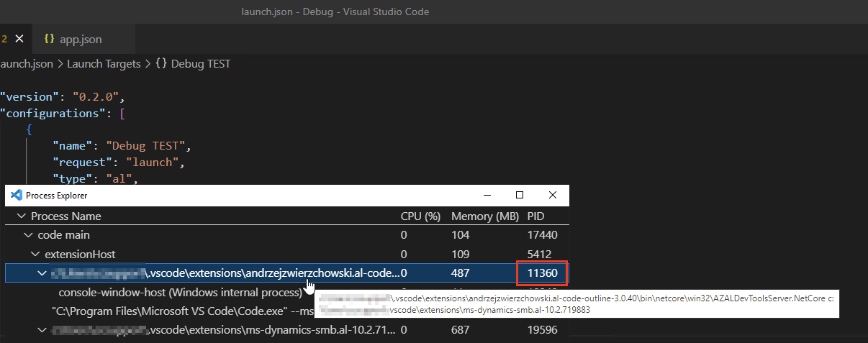Collapse the al-code-outline process node
Screen dimensions: 868x343
click(x=42, y=273)
